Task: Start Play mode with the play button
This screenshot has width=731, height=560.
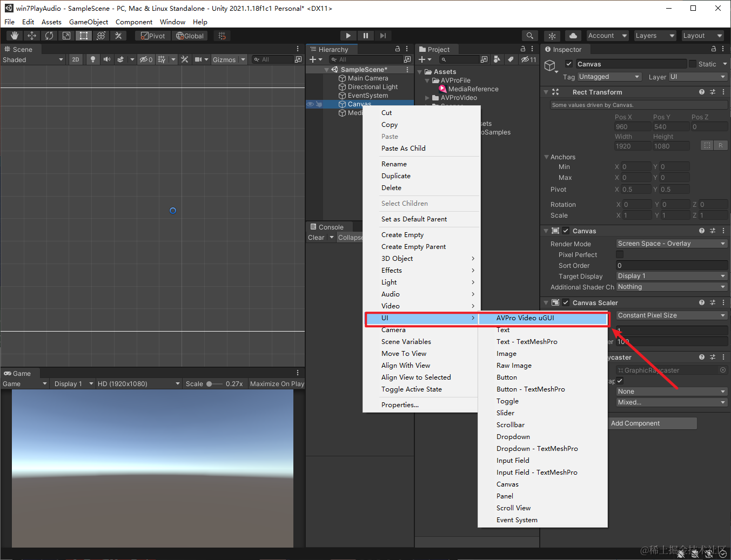Action: pos(348,36)
